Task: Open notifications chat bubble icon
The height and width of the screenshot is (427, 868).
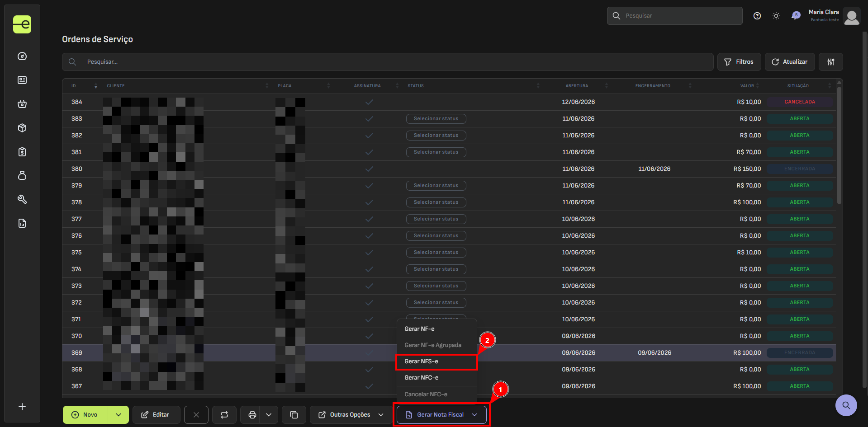Action: coord(795,16)
